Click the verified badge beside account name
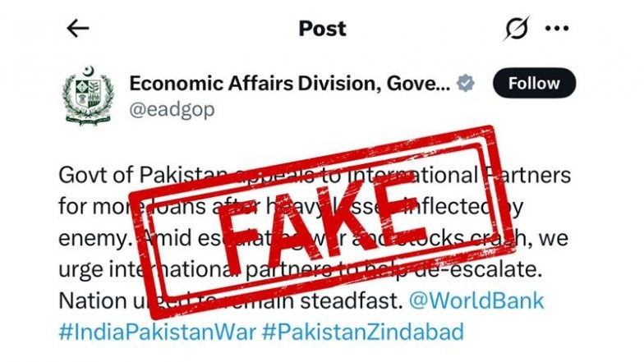Image resolution: width=644 pixels, height=362 pixels. 465,84
